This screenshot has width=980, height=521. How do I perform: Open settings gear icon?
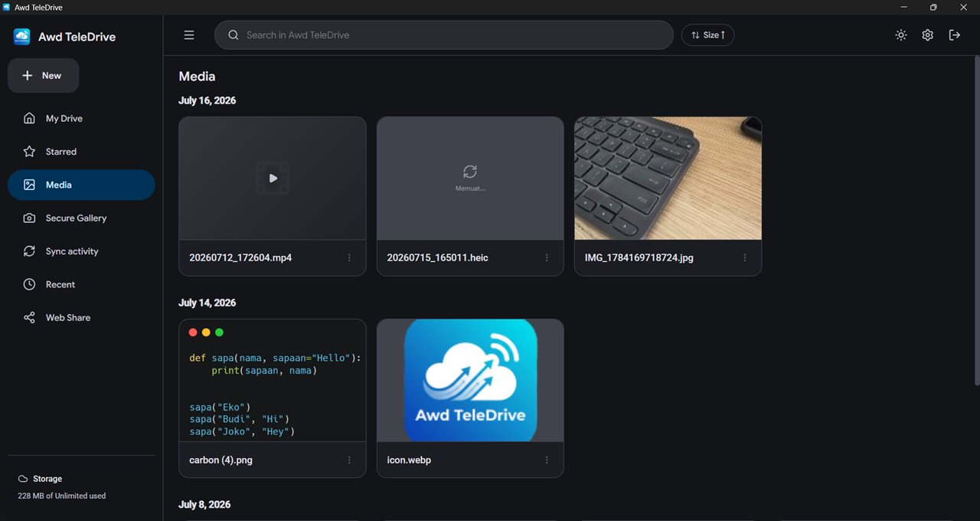coord(928,35)
